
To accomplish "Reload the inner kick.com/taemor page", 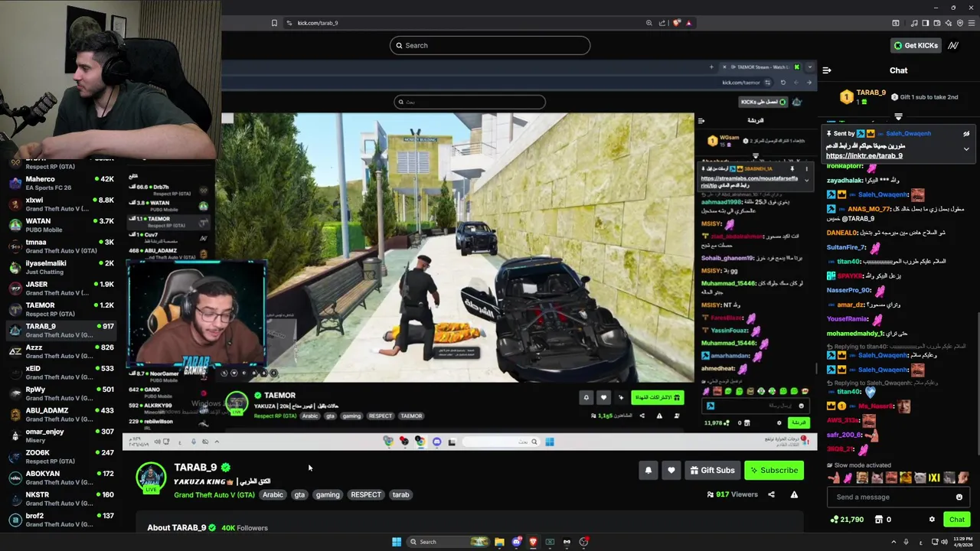I will point(783,83).
